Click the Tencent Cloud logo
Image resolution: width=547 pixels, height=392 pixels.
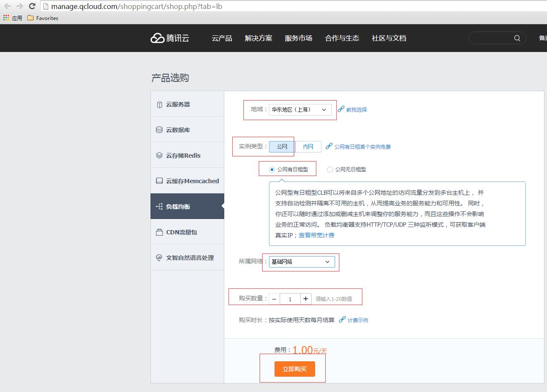(x=170, y=38)
